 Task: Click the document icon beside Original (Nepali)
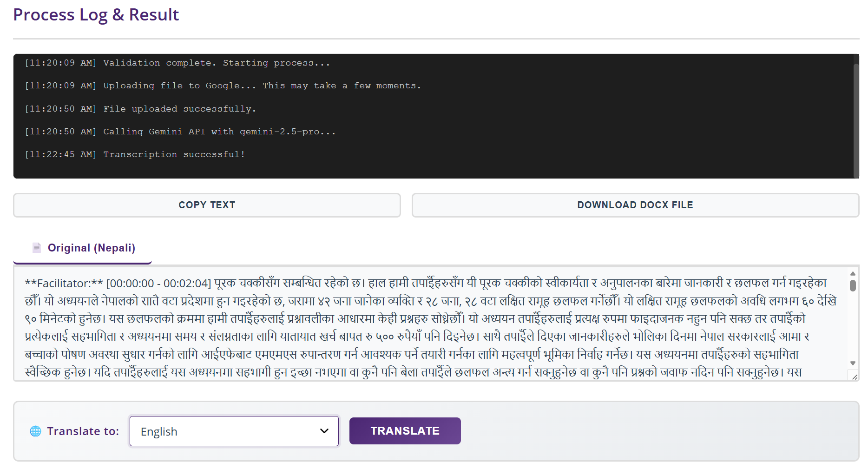pos(37,248)
